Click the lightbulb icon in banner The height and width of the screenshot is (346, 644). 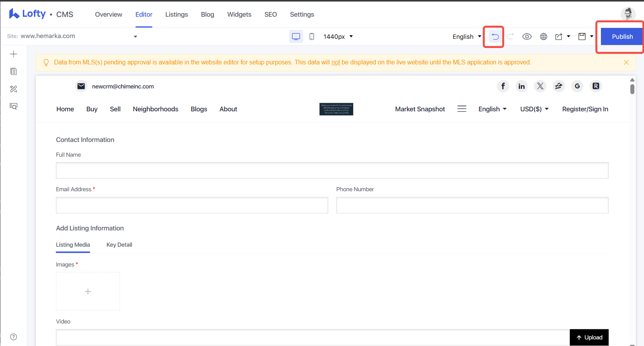[46, 62]
